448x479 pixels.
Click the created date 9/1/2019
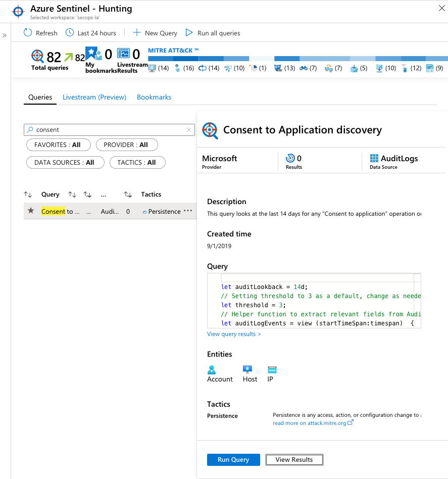[219, 246]
